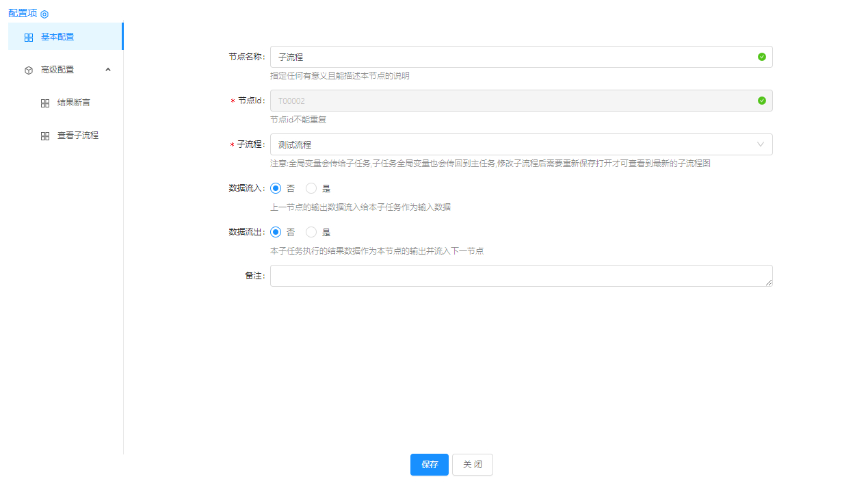Screen dimensions: 868x490
Task: Click green check icon in 节点名称 field
Action: click(761, 57)
